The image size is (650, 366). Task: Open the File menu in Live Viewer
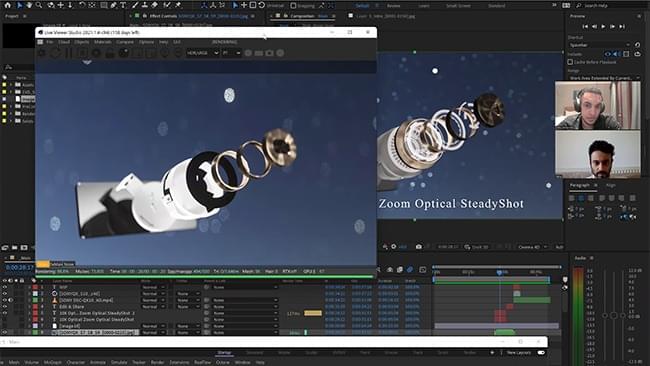49,42
